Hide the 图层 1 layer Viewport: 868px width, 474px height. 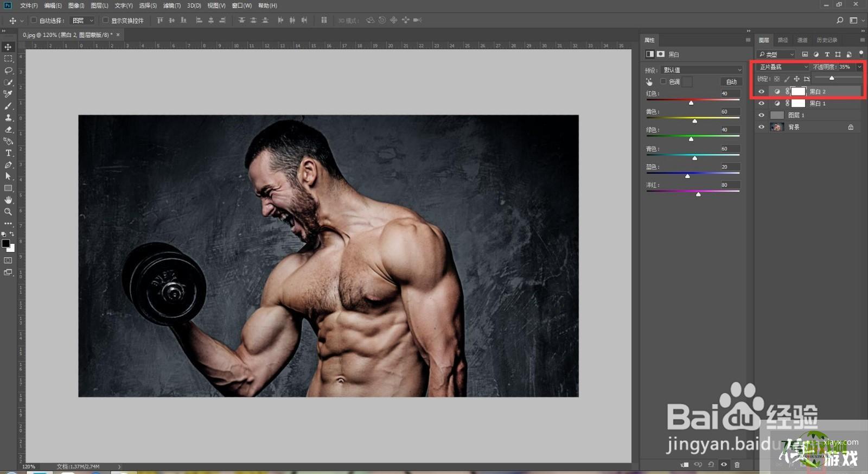point(761,115)
